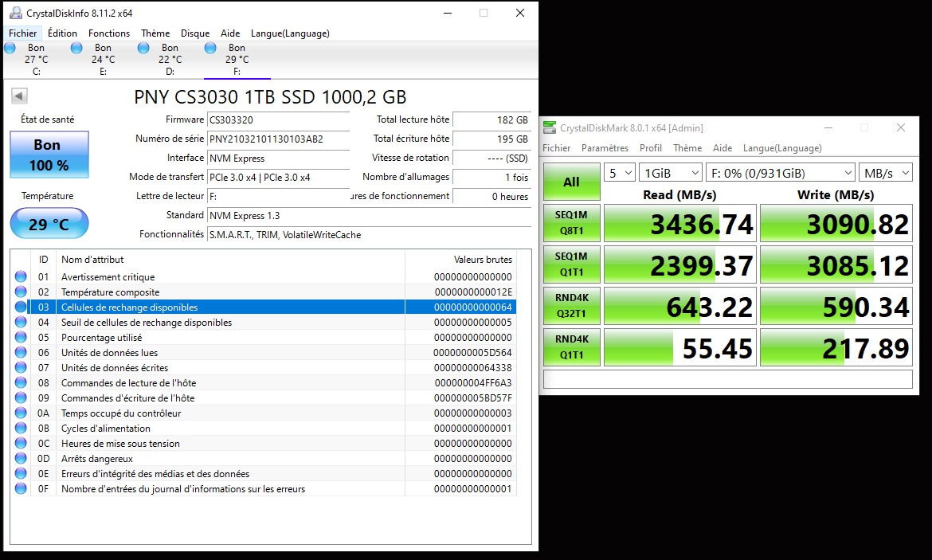This screenshot has width=932, height=560.
Task: Click the 29 °C temperature button
Action: tap(49, 224)
